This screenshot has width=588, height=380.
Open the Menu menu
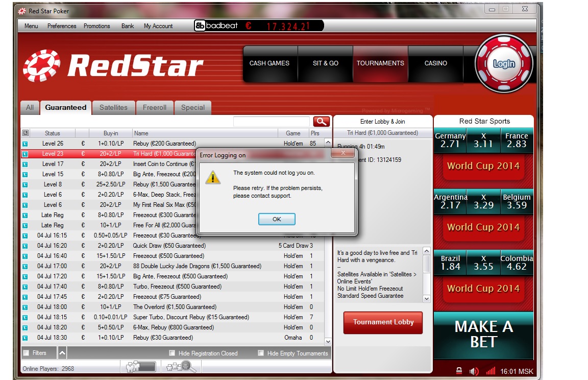click(x=31, y=26)
